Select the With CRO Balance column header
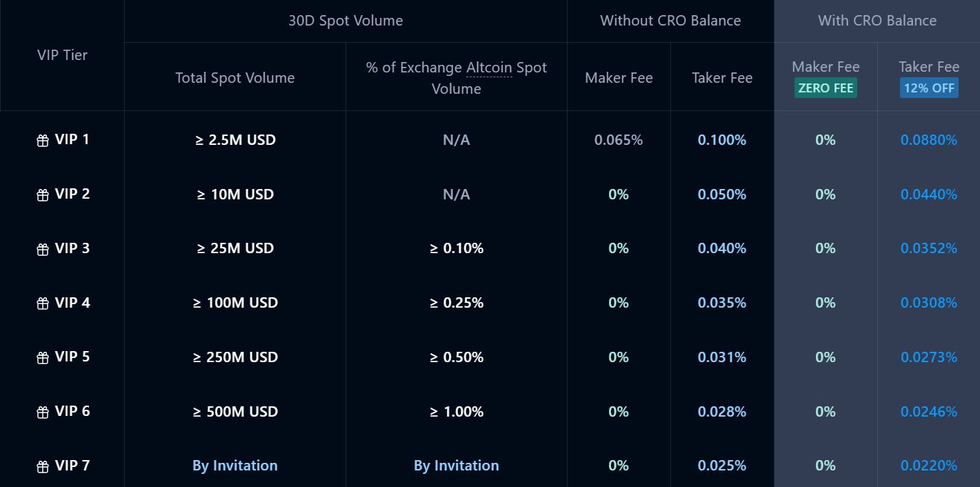 tap(877, 21)
